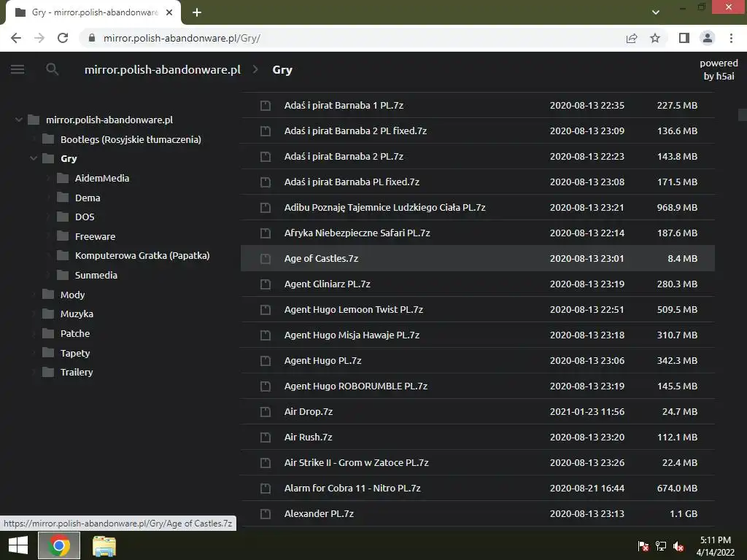The width and height of the screenshot is (747, 560).
Task: Open the h5ai search icon
Action: tap(53, 69)
